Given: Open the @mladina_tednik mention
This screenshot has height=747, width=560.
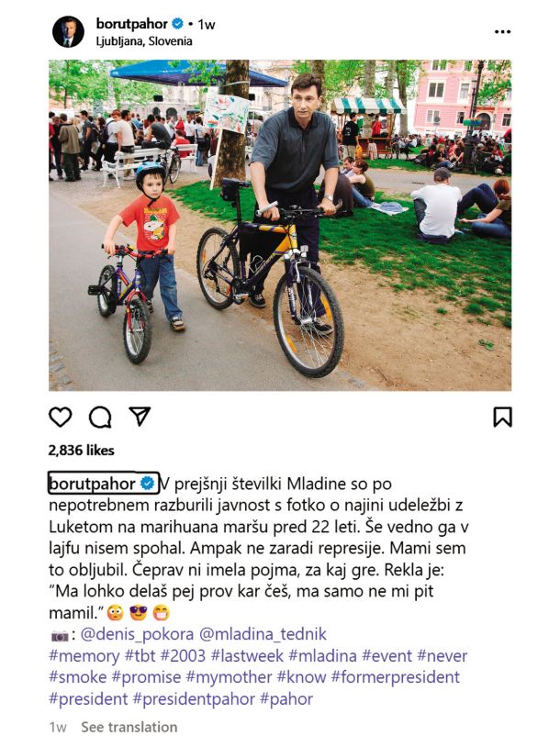Looking at the screenshot, I should tap(263, 634).
